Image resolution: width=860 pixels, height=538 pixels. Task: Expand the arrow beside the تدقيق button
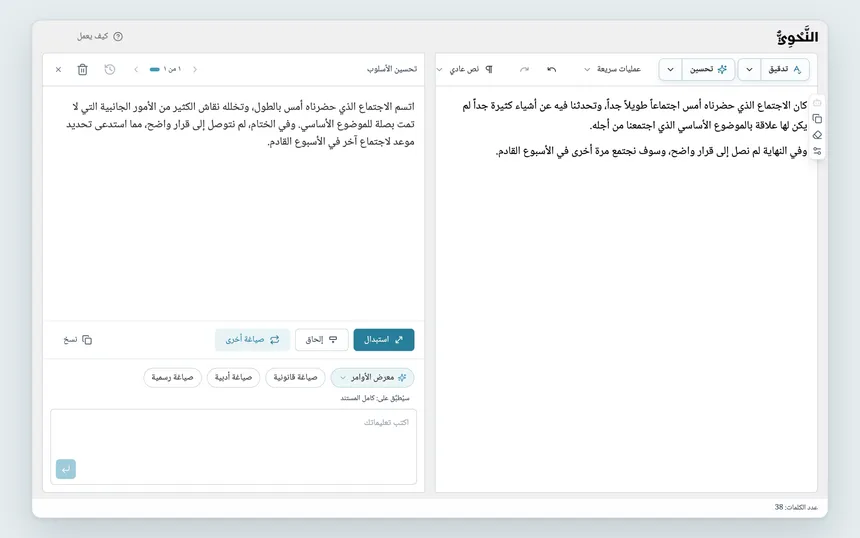pyautogui.click(x=749, y=70)
